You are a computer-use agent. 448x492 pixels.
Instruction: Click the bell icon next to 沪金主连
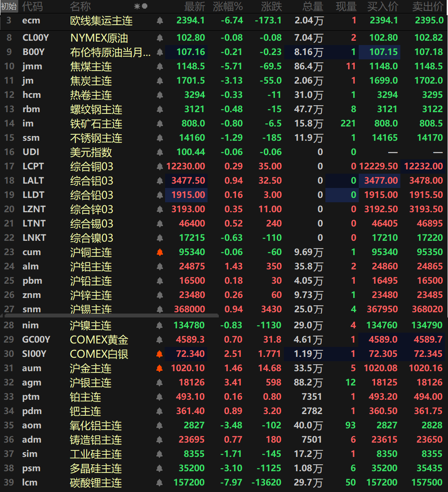pos(159,368)
